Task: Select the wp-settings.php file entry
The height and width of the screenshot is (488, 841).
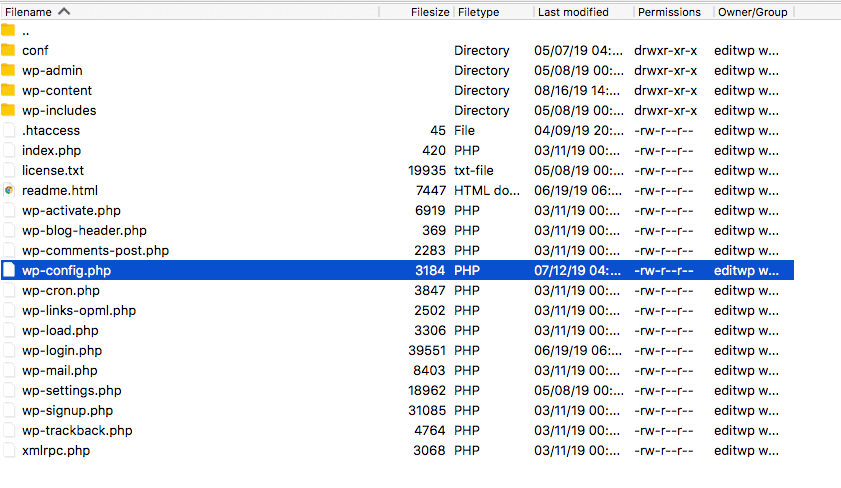Action: point(71,390)
